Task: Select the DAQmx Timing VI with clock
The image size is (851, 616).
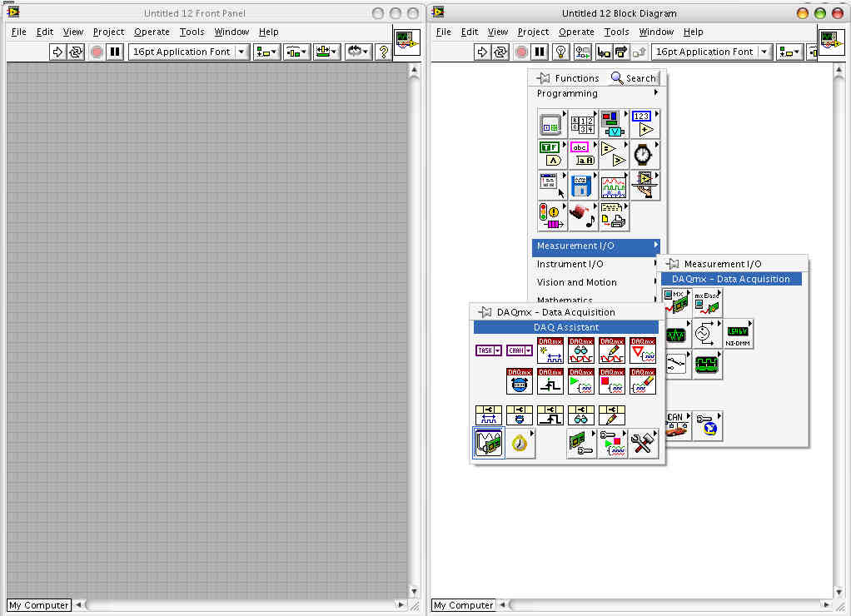Action: tap(520, 381)
